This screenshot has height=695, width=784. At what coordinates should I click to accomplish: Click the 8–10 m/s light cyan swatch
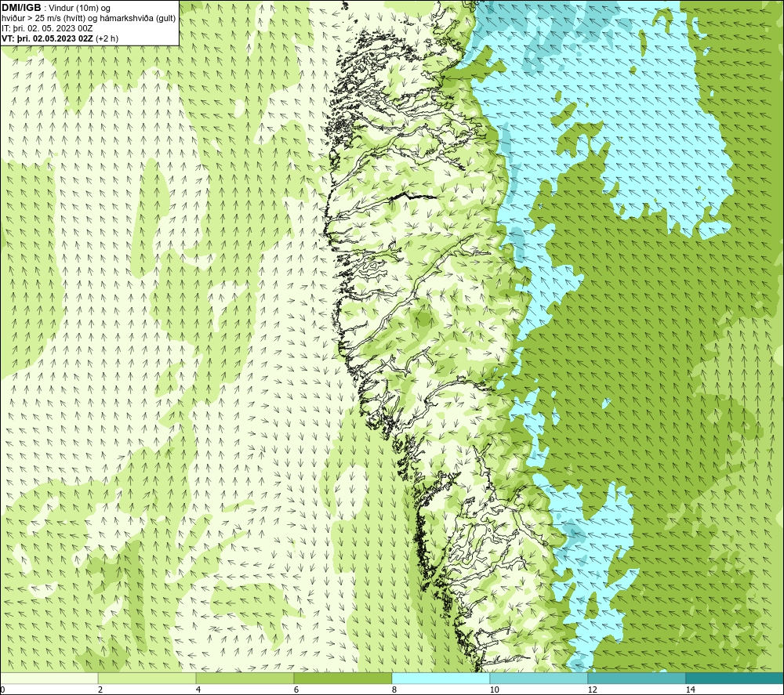click(441, 678)
